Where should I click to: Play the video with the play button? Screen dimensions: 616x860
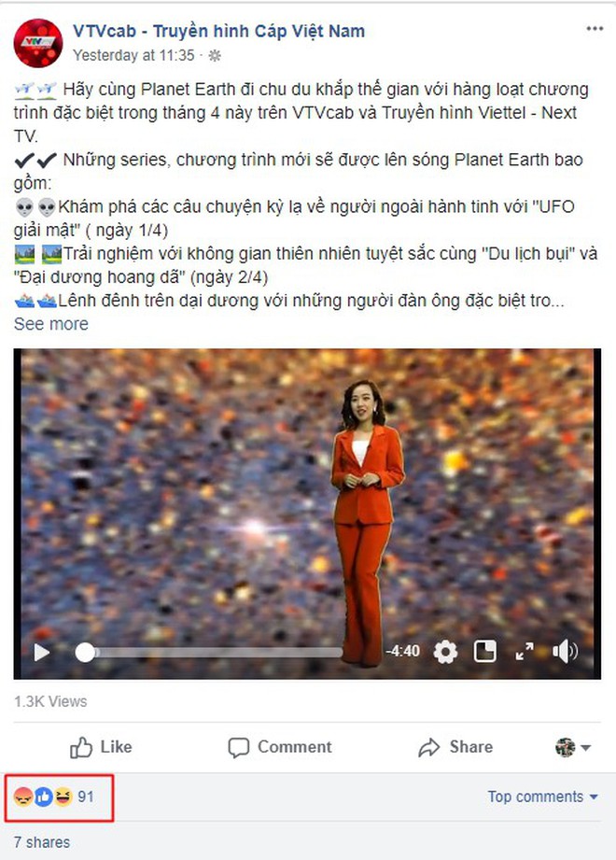click(x=42, y=652)
